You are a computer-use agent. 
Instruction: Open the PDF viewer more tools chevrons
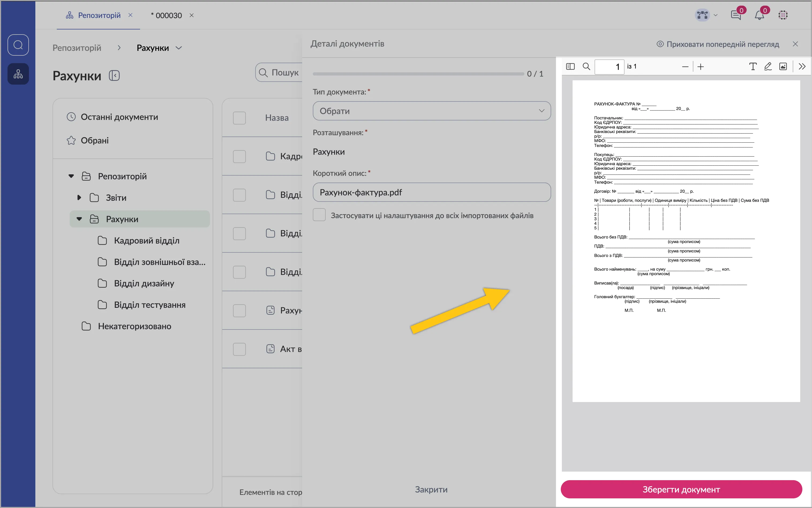[x=802, y=67]
